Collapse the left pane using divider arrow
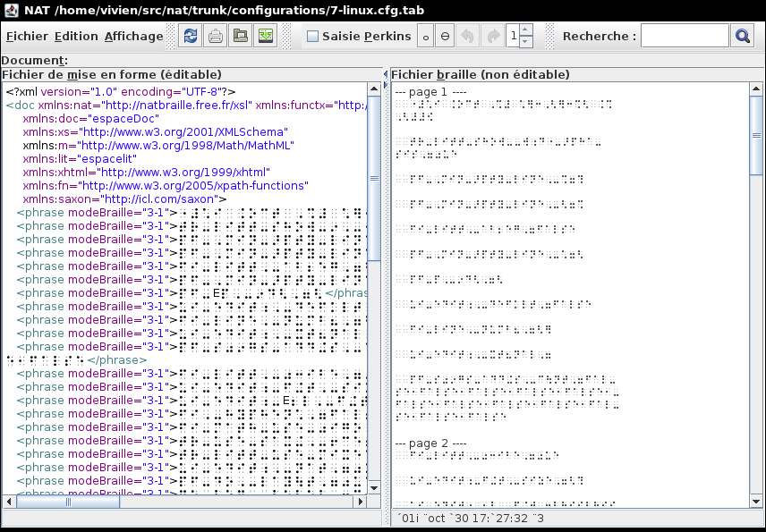Viewport: 766px width, 532px height. tap(386, 75)
